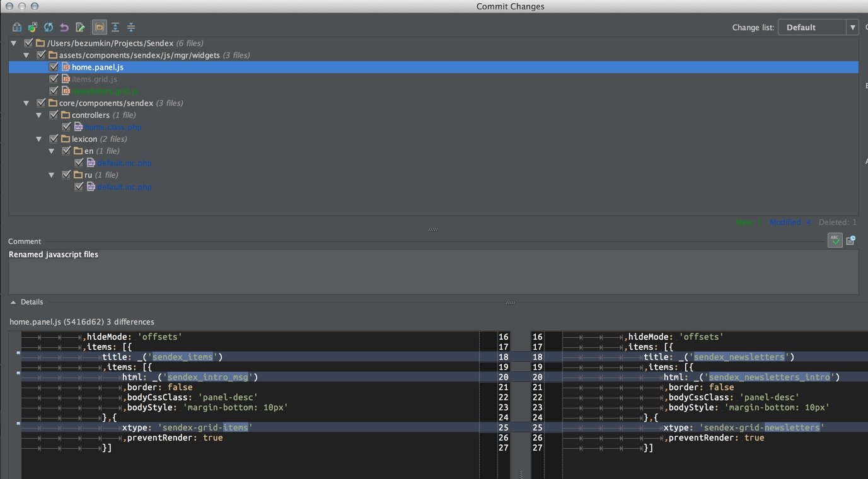Open the Change list Default dropdown
Viewport: 868px width, 479px height.
818,27
